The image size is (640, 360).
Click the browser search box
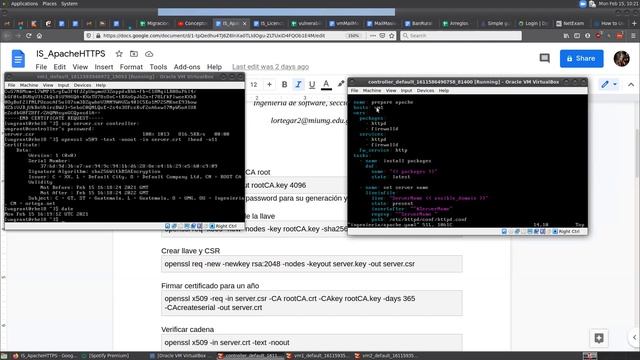[461, 36]
